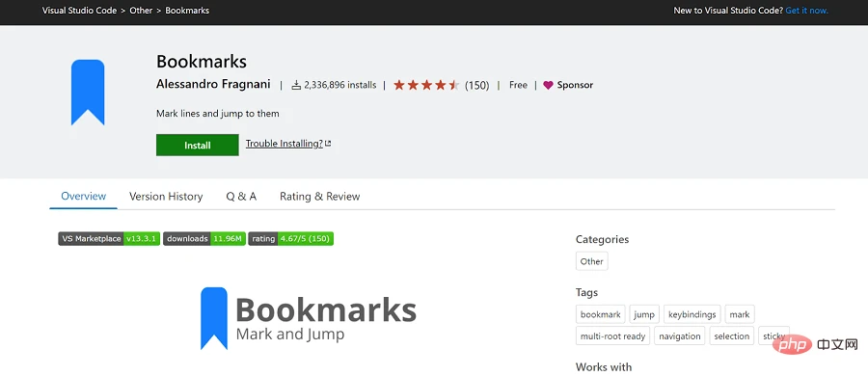Open the Overview tab
Screen dimensions: 868x376
click(84, 196)
